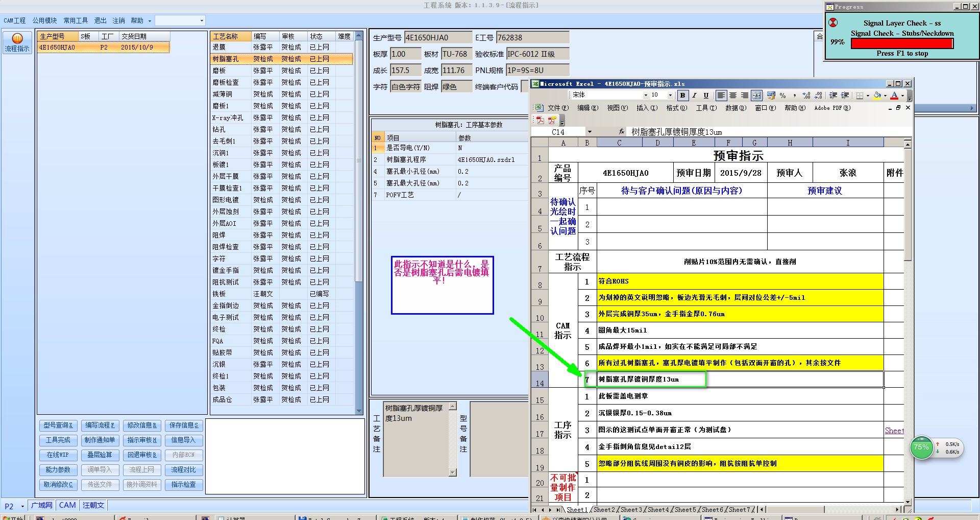Click the Convert to Adobe PDF icon
Screen dimensions: 980x520
pyautogui.click(x=540, y=120)
